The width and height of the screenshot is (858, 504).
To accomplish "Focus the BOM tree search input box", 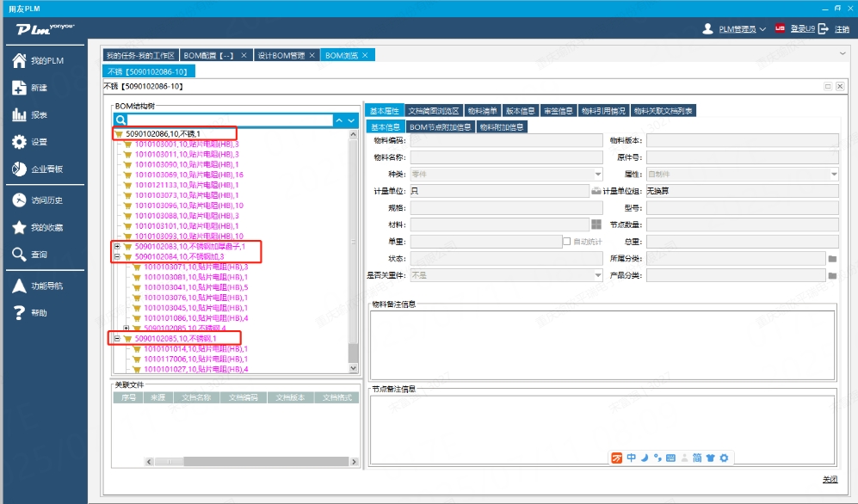I will [231, 120].
